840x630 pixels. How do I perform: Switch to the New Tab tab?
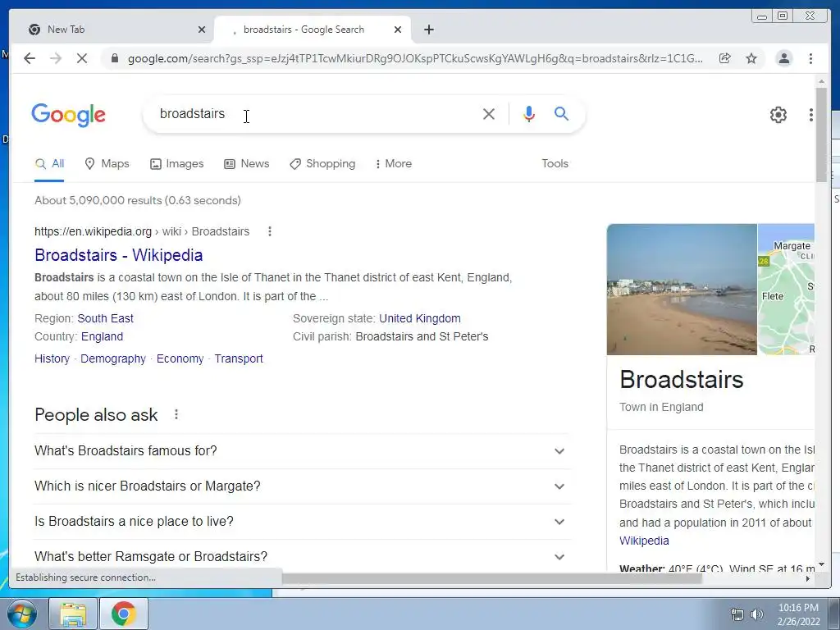point(115,30)
